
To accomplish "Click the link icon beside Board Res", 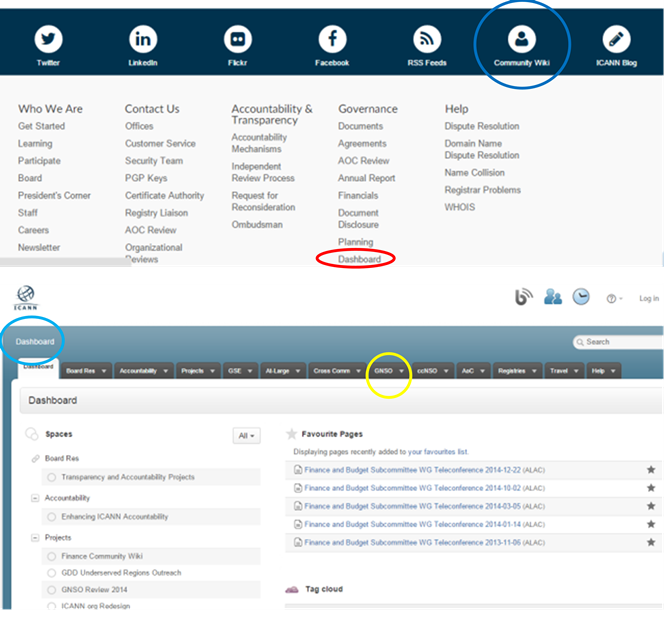I will pos(36,459).
